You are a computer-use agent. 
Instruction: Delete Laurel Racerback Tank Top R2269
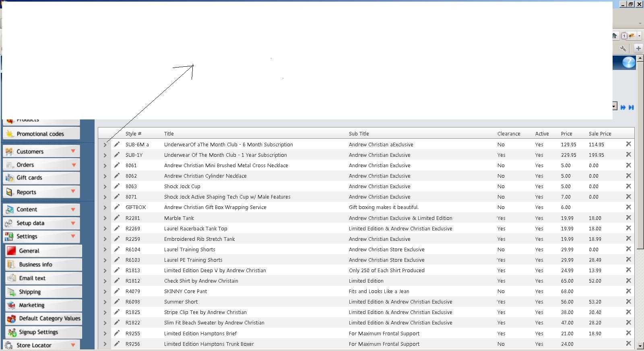628,228
